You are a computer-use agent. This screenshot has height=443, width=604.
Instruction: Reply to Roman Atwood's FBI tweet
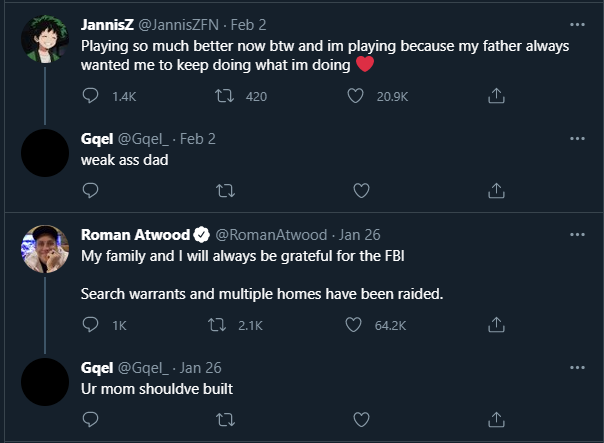coord(90,325)
